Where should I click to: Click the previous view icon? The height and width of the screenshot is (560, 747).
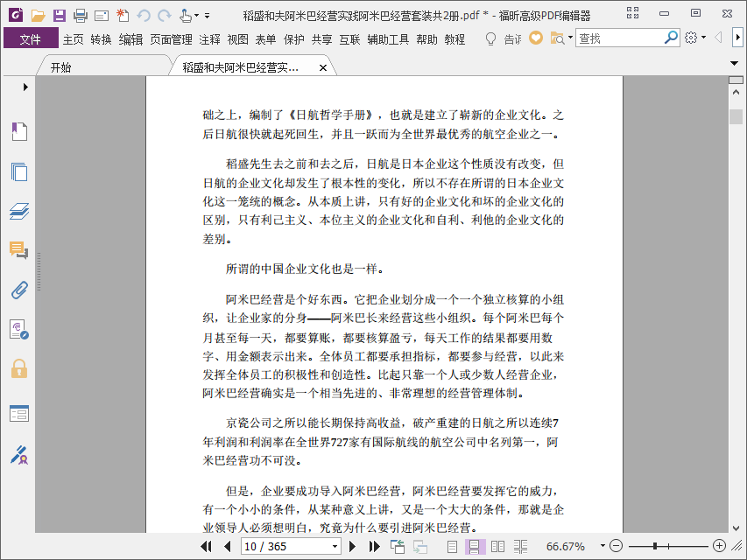(x=398, y=546)
